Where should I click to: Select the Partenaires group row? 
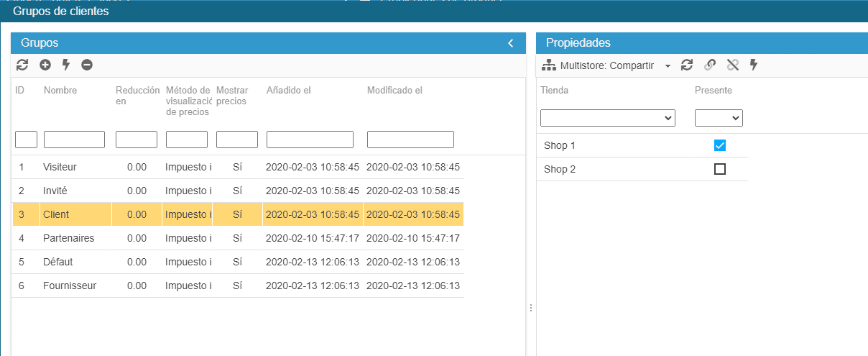pyautogui.click(x=68, y=238)
